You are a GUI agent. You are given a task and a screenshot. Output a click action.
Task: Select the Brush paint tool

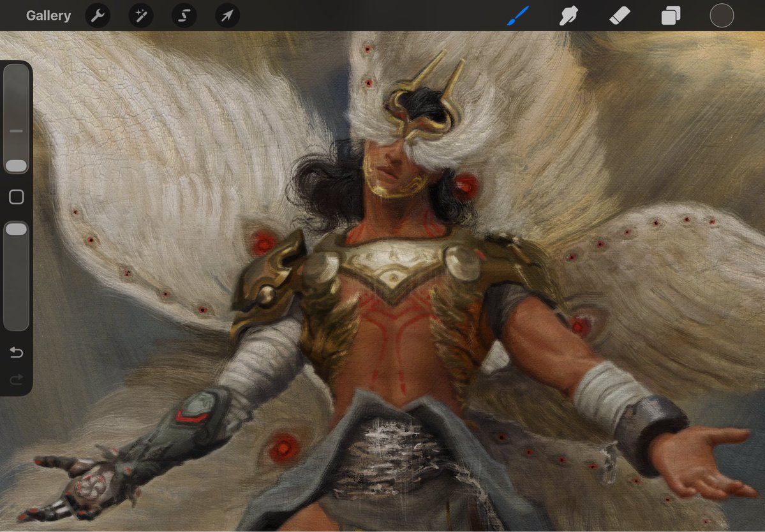point(518,15)
